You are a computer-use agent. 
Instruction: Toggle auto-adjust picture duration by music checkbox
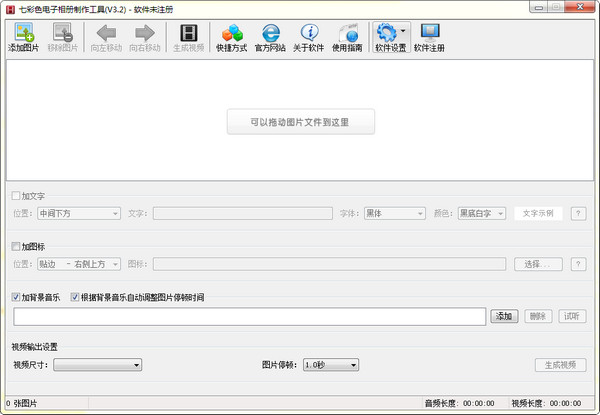[75, 298]
